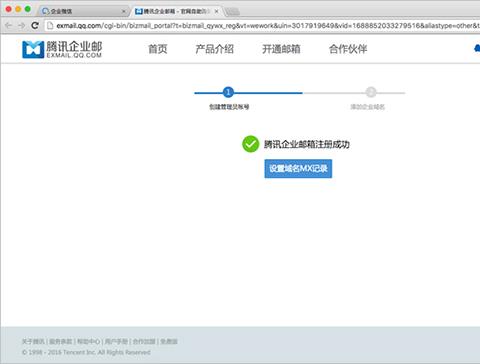Switch to the 企业微信 browser tab
This screenshot has width=480, height=364.
click(x=83, y=11)
